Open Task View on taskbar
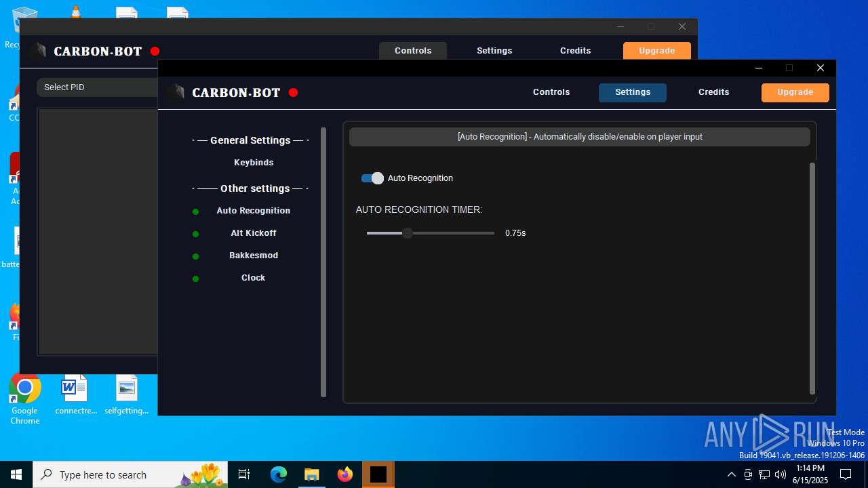Viewport: 868px width, 488px height. point(244,474)
